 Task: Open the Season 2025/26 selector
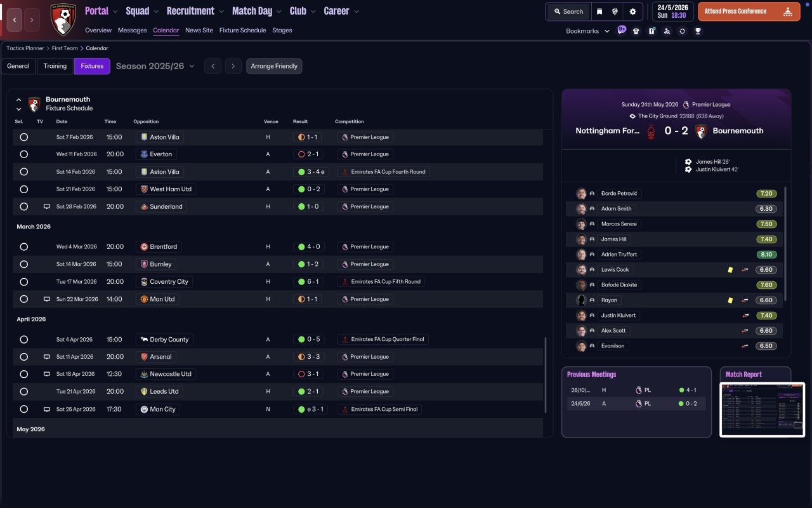pos(155,66)
